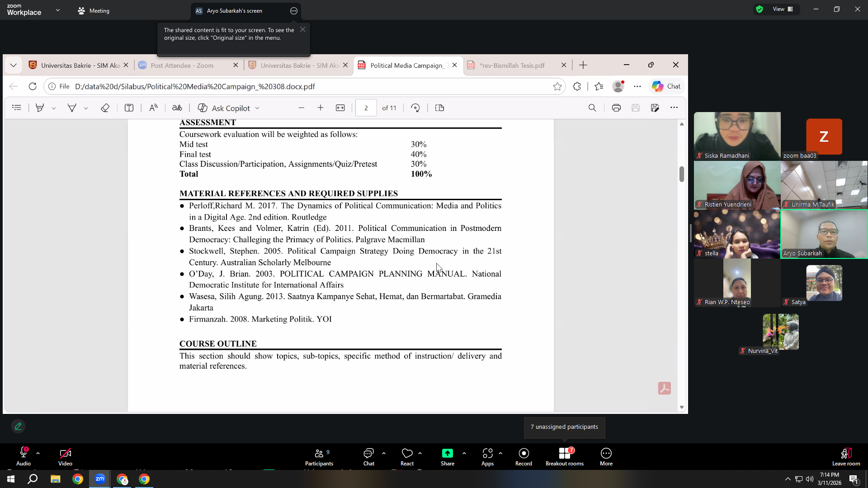Open the browser tab search chevron

coord(13,66)
